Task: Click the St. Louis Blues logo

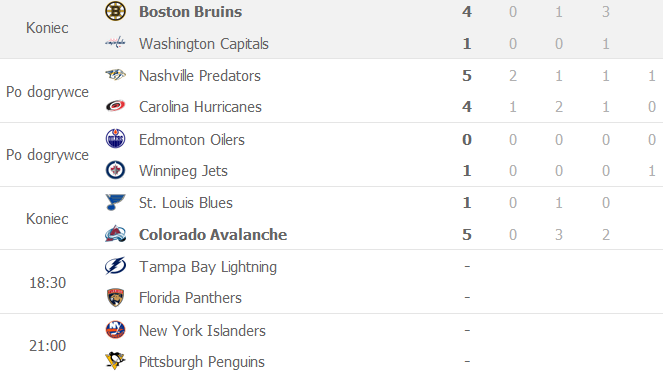Action: pyautogui.click(x=115, y=202)
